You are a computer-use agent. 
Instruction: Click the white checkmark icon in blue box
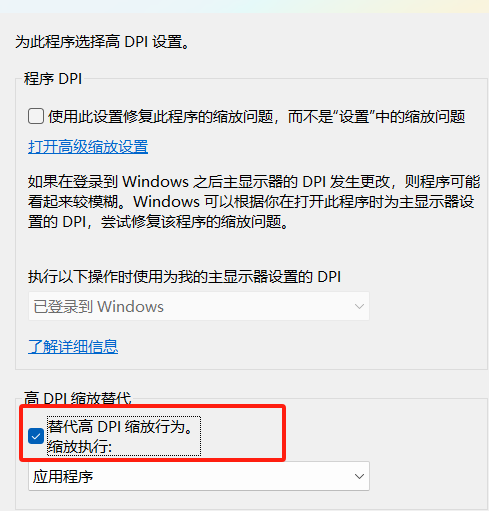pos(36,436)
